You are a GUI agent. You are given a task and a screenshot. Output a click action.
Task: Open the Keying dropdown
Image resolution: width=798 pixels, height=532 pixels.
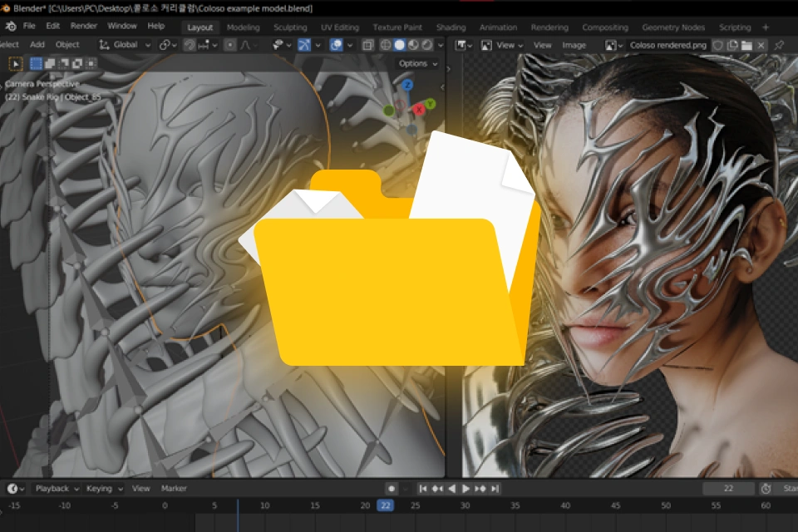point(104,489)
